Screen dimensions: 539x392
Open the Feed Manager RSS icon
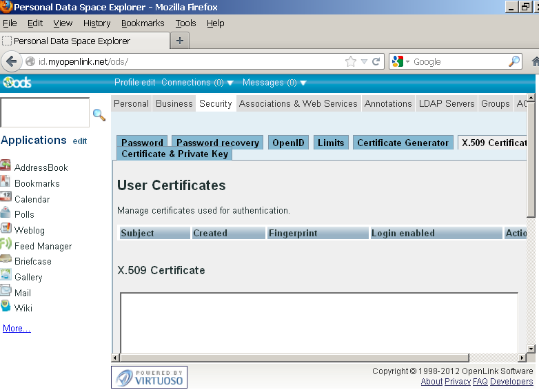[x=6, y=245]
